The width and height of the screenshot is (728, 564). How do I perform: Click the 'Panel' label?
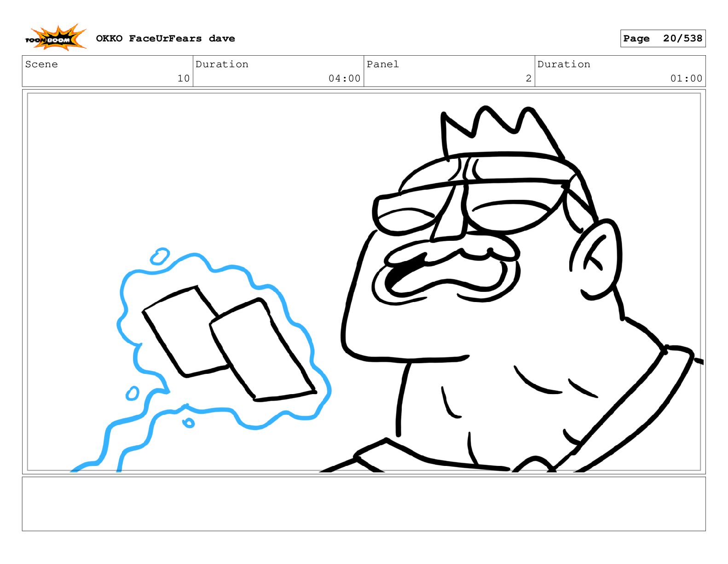(x=382, y=64)
